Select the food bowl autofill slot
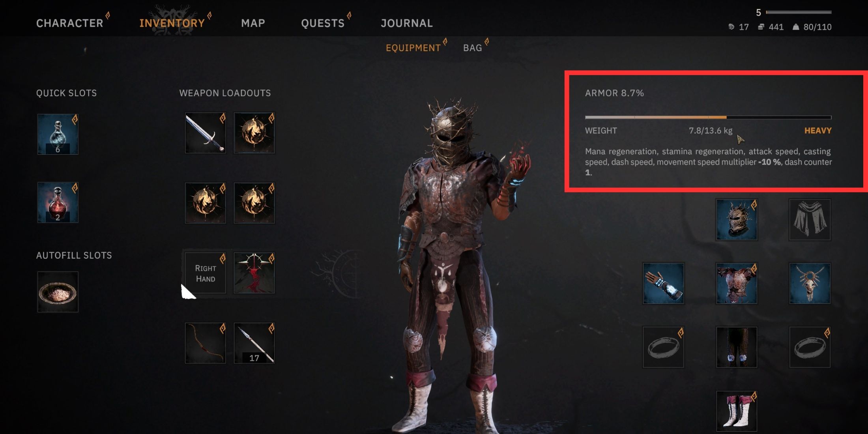 (58, 292)
